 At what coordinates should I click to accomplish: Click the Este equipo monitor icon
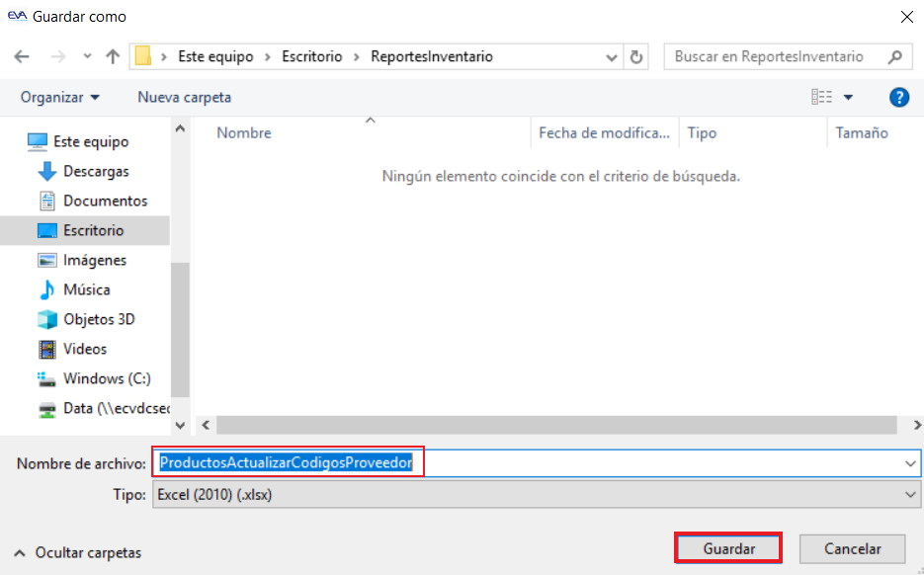click(38, 141)
